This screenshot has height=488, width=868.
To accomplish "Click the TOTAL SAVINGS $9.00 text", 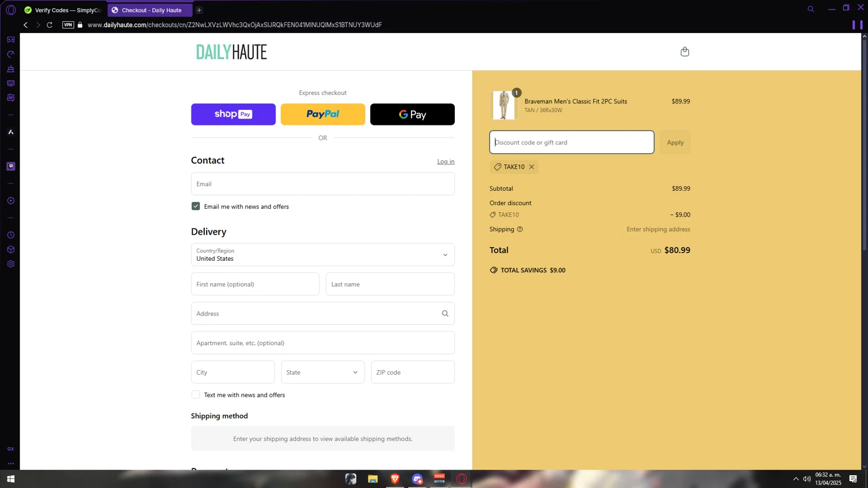I will [533, 270].
